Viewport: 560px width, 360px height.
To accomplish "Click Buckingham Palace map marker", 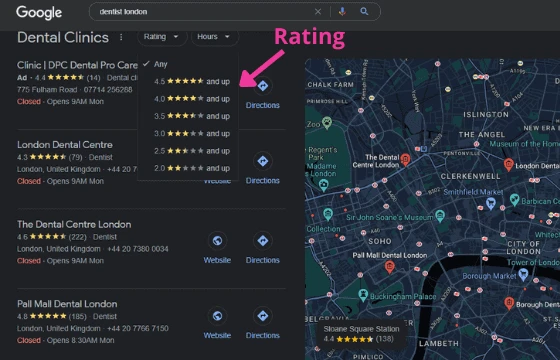I will click(363, 295).
